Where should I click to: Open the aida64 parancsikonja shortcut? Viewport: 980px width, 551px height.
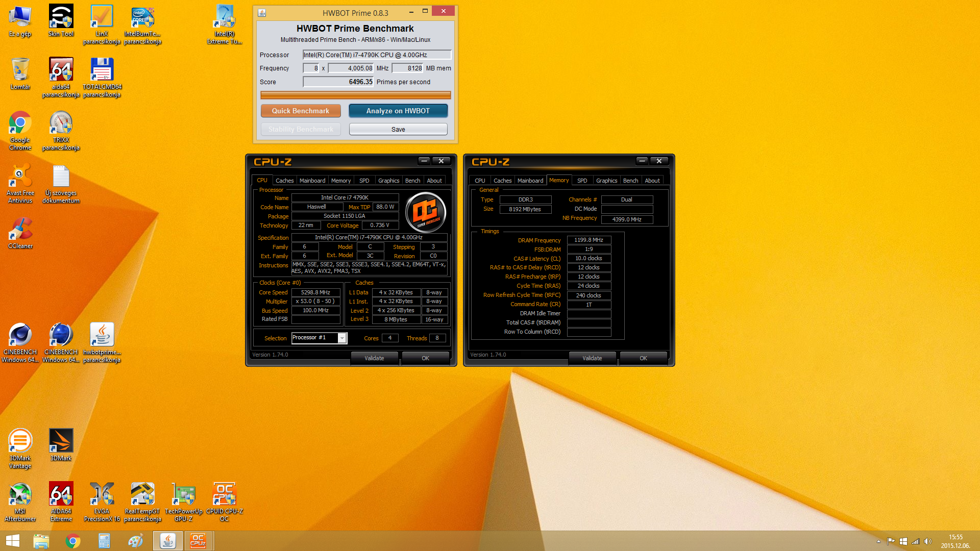(x=61, y=77)
